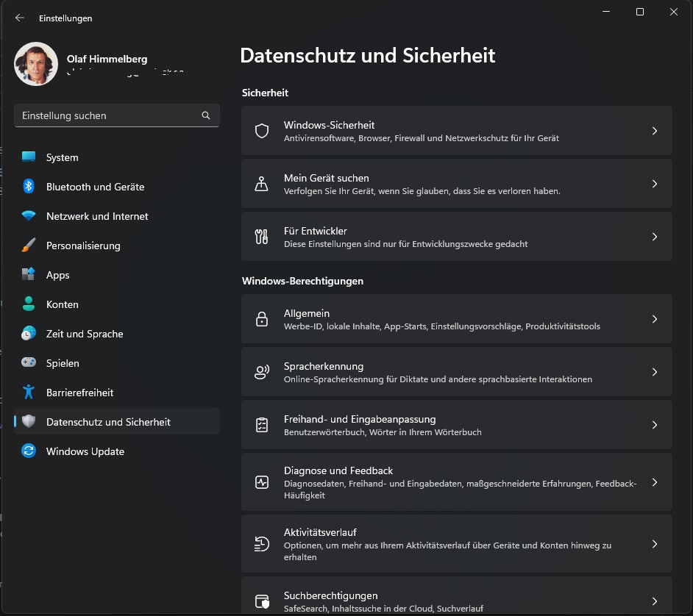Viewport: 693px width, 616px height.
Task: Click the Freihand- und Eingabeanpassung title
Action: pos(360,419)
